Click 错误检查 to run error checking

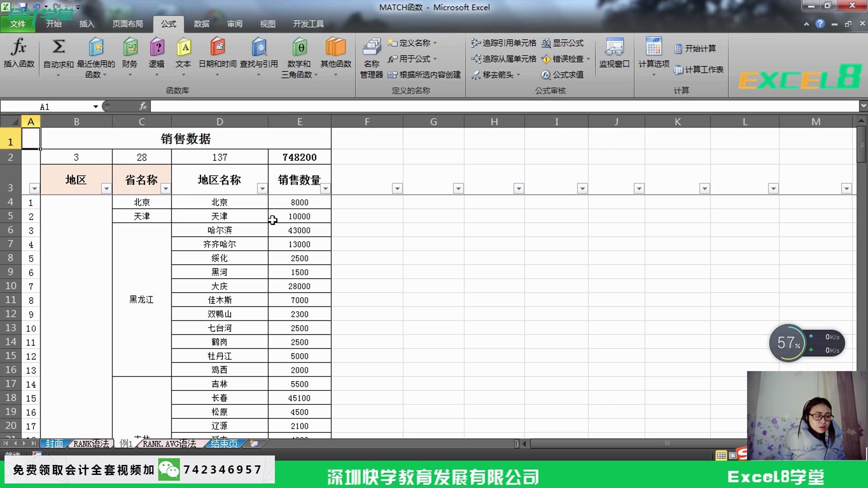[564, 59]
